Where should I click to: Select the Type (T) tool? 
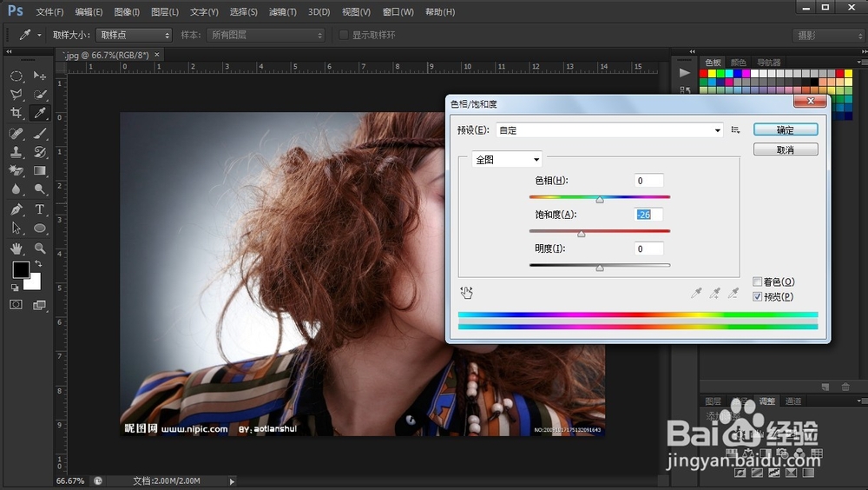40,209
